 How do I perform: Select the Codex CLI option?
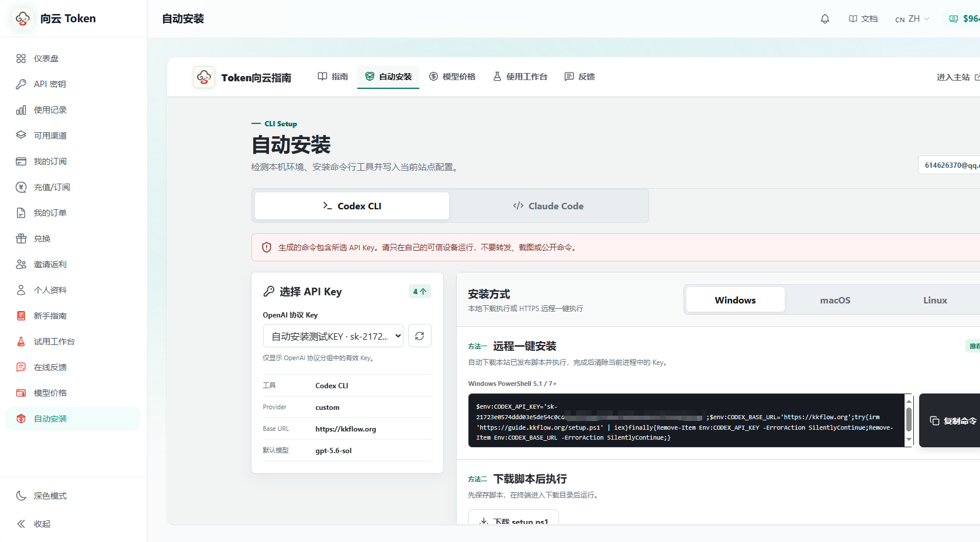(352, 206)
